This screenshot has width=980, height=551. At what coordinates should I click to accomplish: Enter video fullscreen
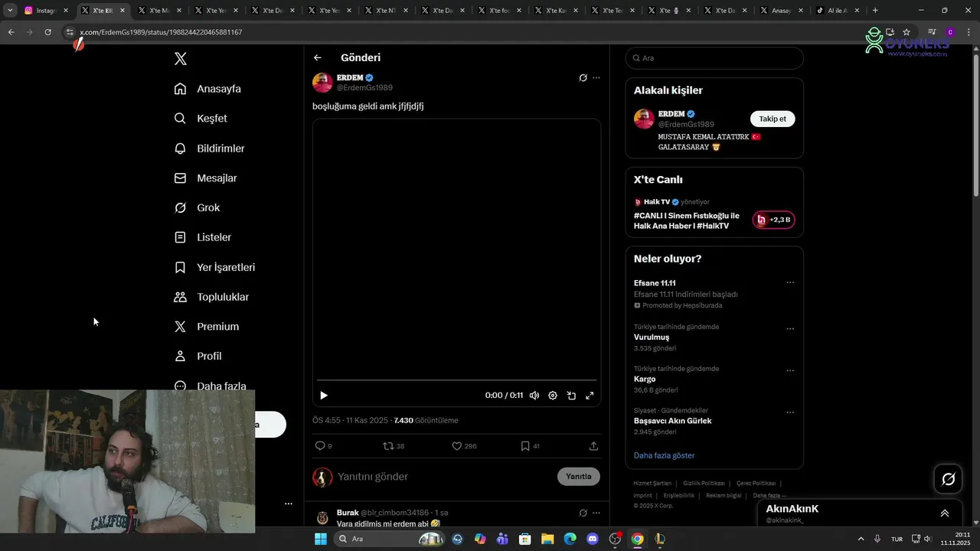(x=590, y=396)
